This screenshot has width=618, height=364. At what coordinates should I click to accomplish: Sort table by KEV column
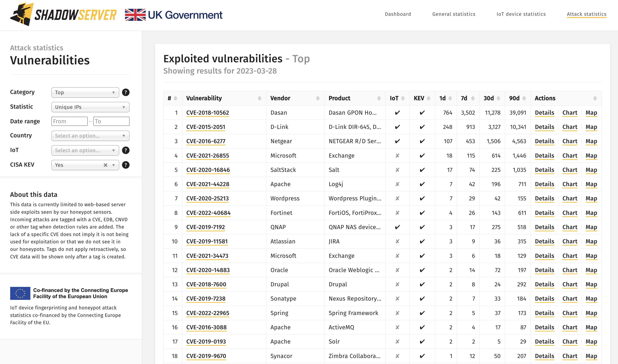(429, 98)
